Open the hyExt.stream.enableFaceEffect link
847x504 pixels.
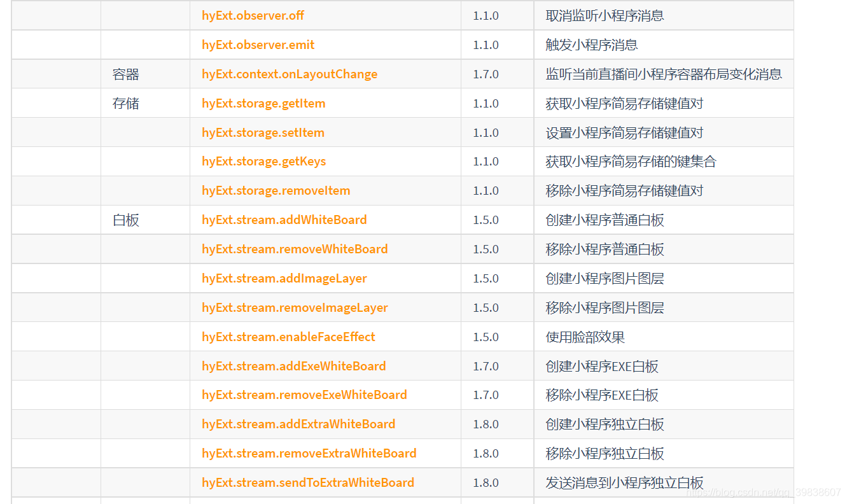288,337
